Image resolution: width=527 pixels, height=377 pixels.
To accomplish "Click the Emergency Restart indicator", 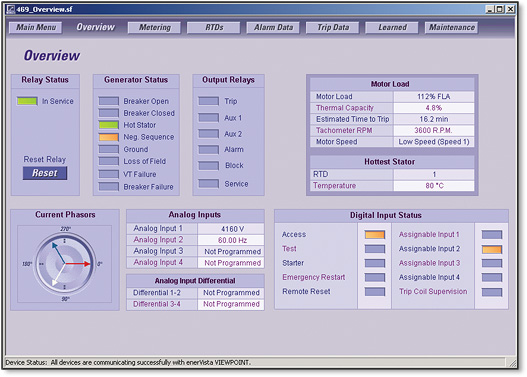I will pyautogui.click(x=375, y=278).
